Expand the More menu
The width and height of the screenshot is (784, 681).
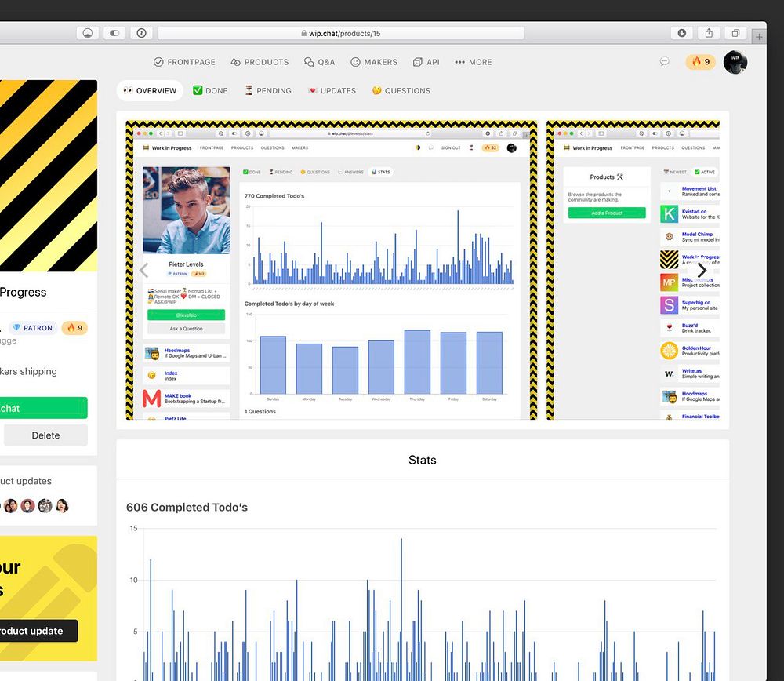tap(474, 62)
